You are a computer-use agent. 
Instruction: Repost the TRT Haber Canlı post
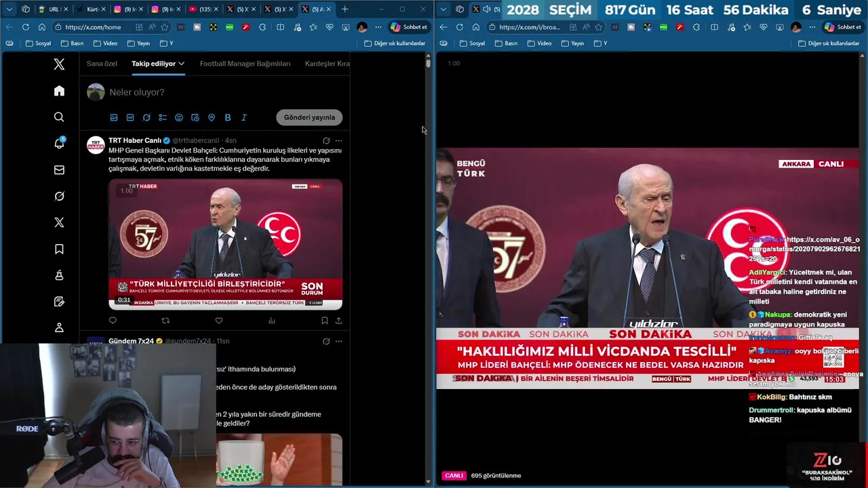165,321
